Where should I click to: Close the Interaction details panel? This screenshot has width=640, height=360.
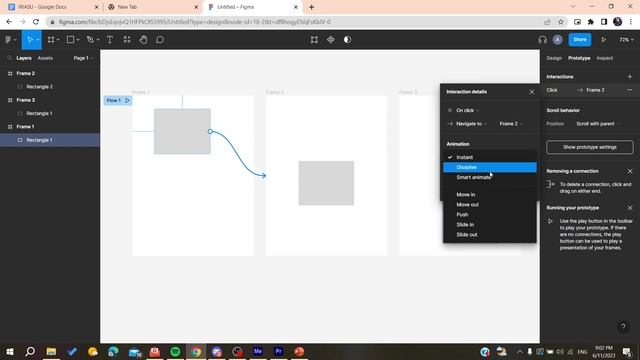pos(531,92)
